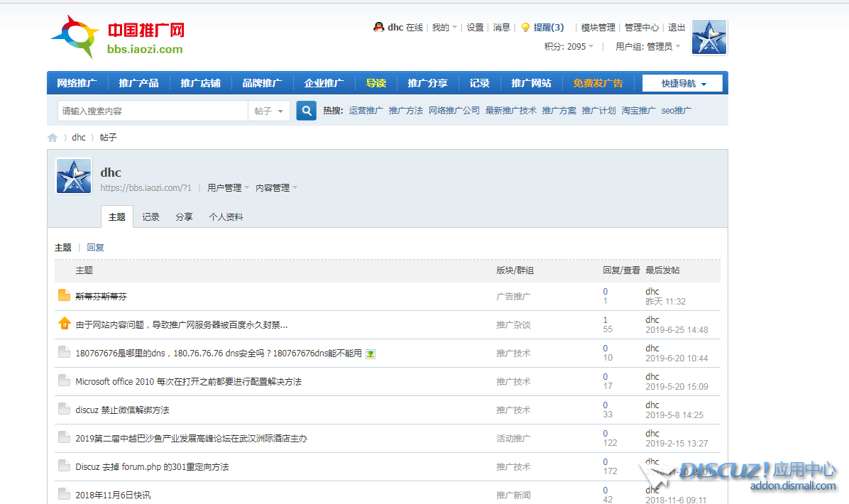
Task: Click the search content input field
Action: pyautogui.click(x=153, y=111)
